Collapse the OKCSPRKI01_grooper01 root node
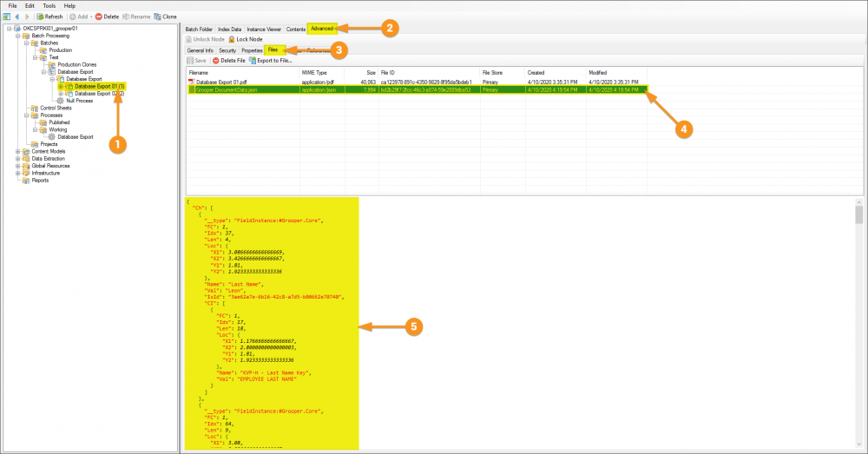The image size is (868, 454). 10,29
